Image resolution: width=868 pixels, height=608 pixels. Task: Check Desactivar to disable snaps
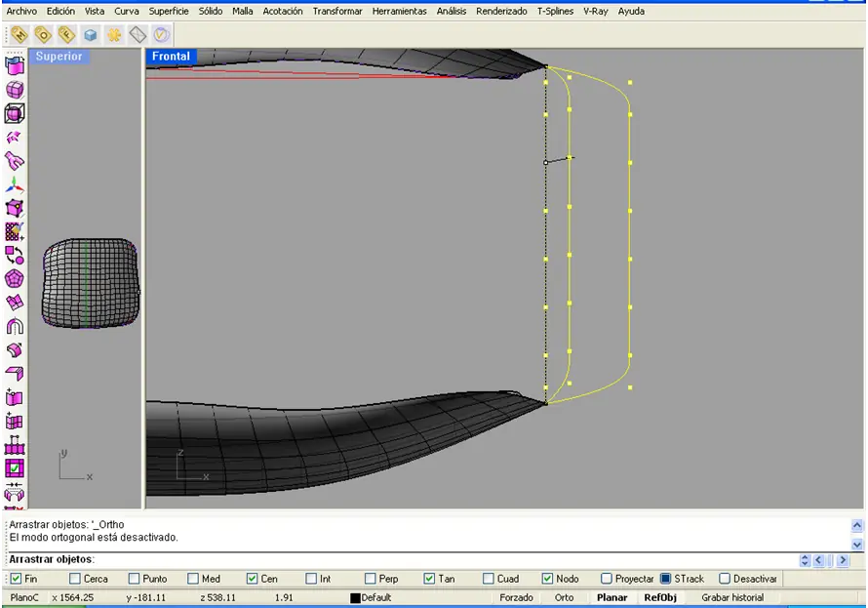point(725,579)
